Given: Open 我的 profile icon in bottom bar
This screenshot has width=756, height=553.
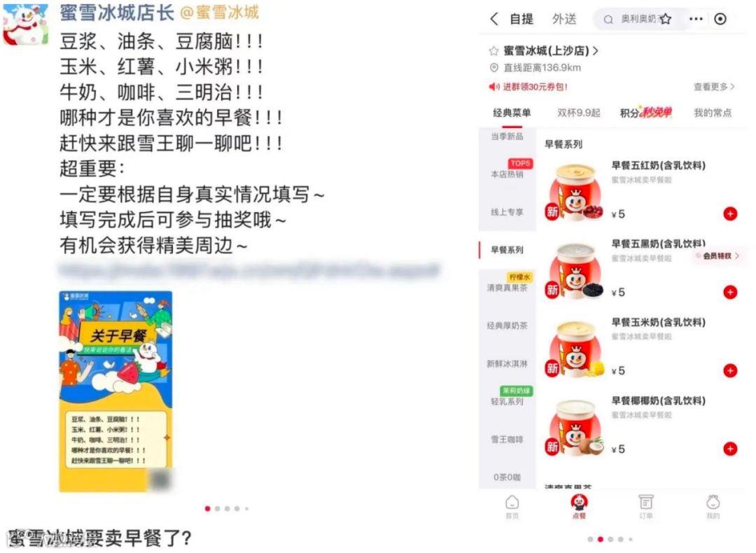Looking at the screenshot, I should click(713, 507).
